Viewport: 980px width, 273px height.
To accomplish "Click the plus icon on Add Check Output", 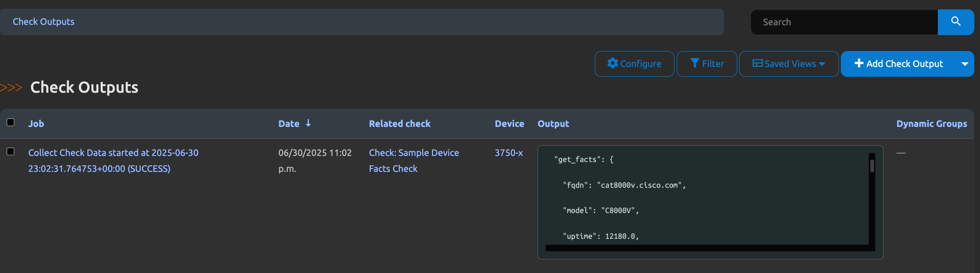I will [x=859, y=63].
